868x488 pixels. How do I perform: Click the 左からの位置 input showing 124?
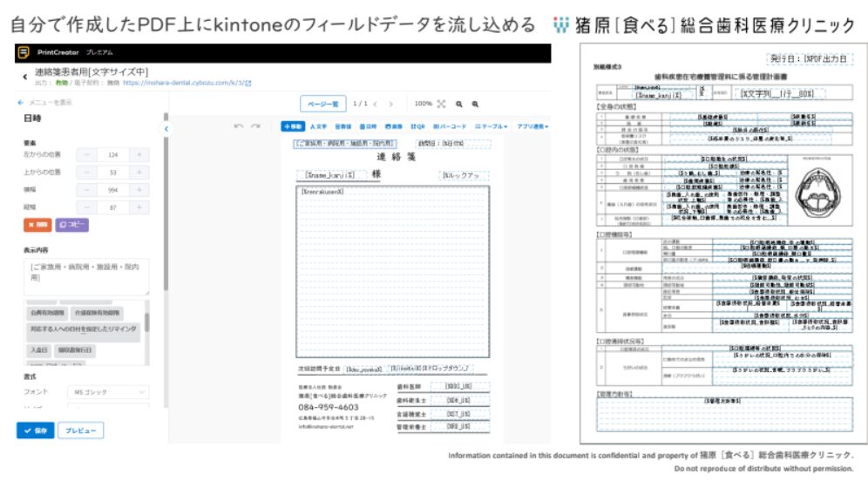113,155
